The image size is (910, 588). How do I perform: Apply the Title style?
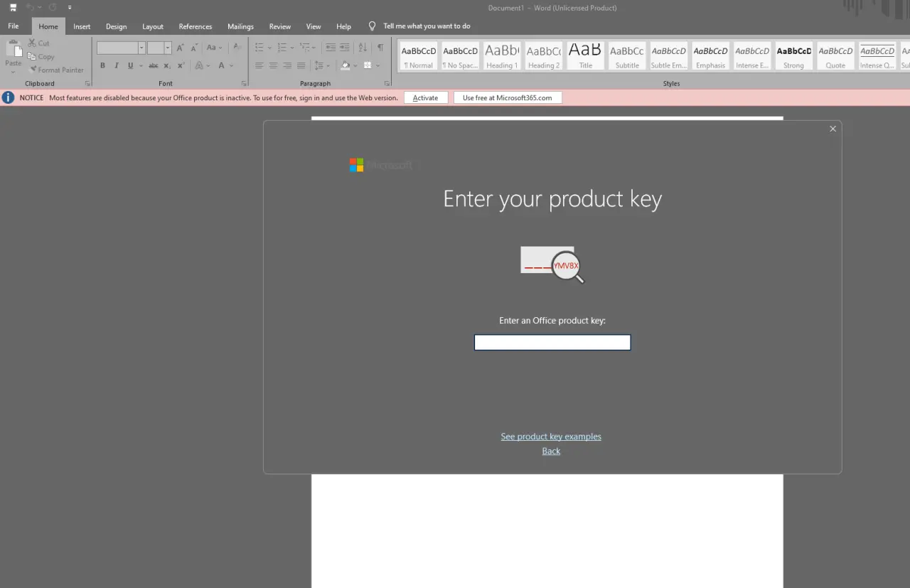(x=586, y=55)
